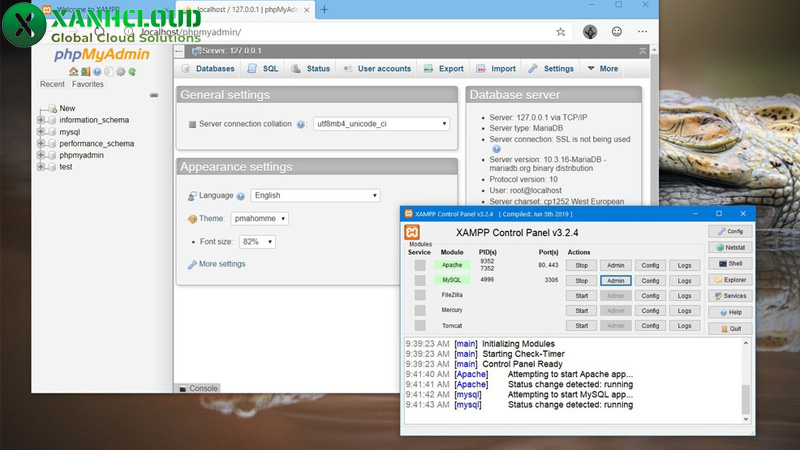Click the More settings link
The image size is (800, 450).
point(222,264)
